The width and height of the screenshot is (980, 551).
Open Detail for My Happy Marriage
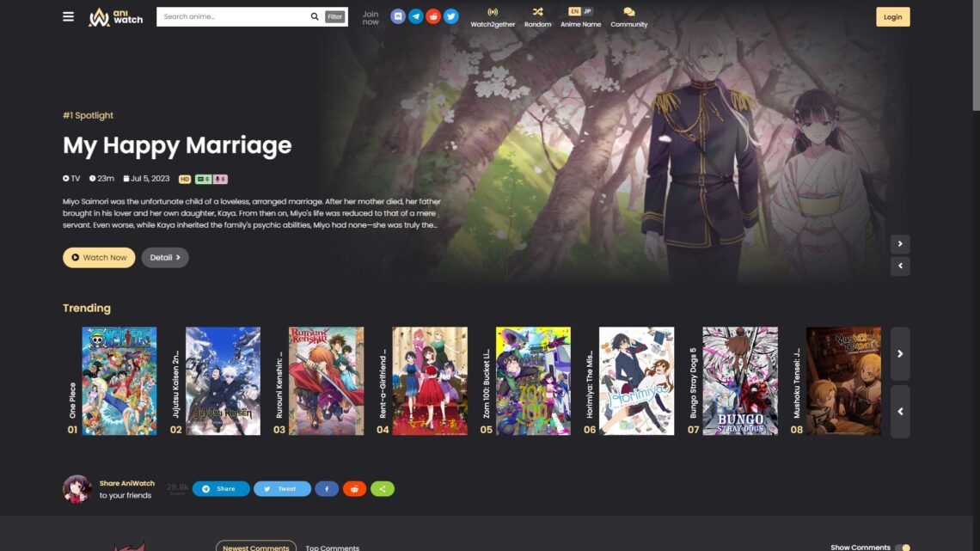[164, 257]
